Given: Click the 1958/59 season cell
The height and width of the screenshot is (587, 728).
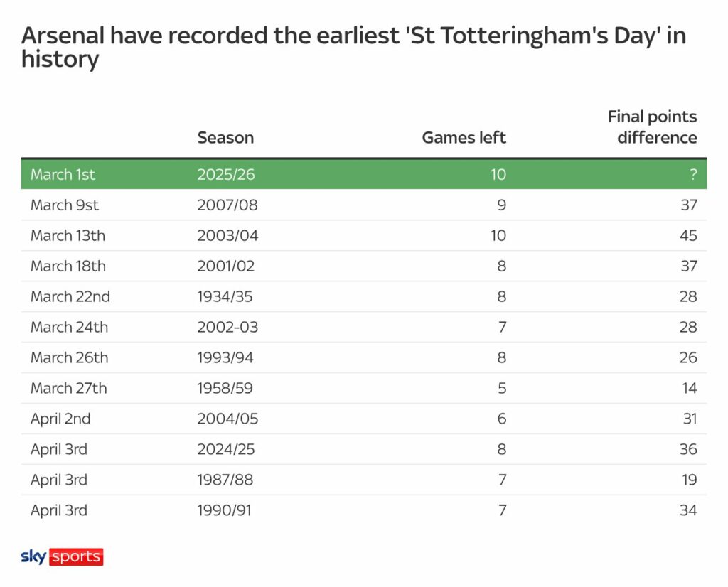Looking at the screenshot, I should (227, 389).
